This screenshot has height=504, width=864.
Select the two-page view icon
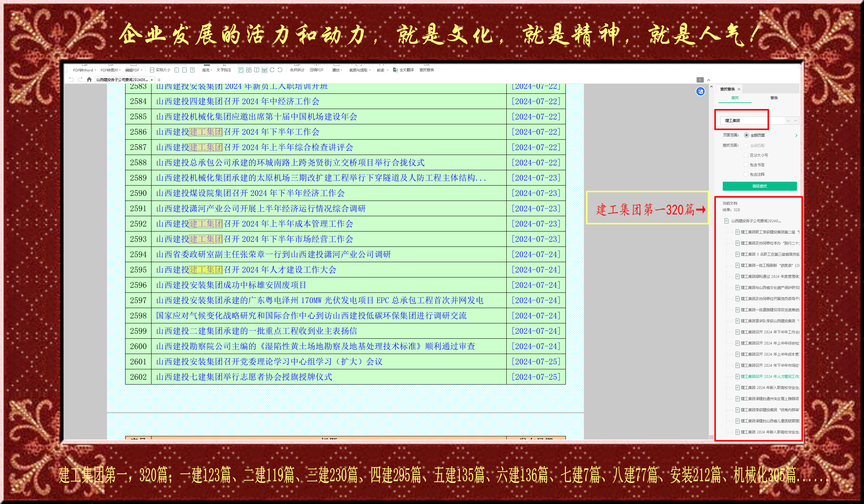tap(249, 70)
